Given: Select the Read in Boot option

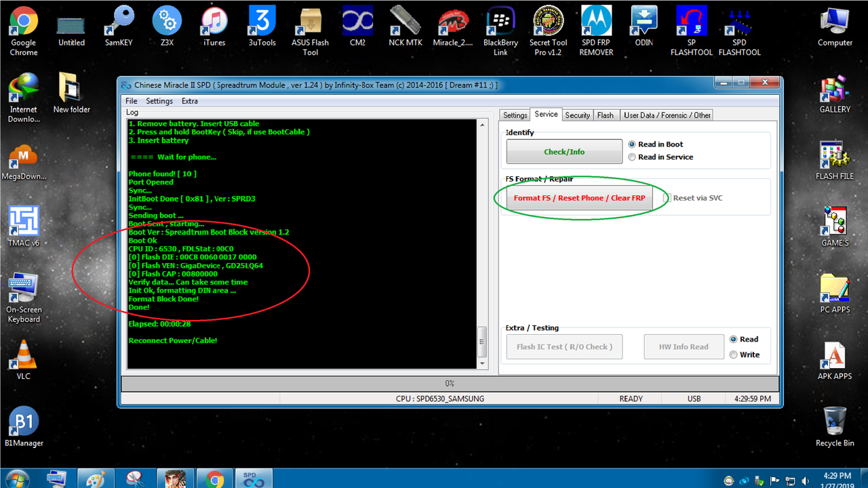Looking at the screenshot, I should (x=632, y=144).
